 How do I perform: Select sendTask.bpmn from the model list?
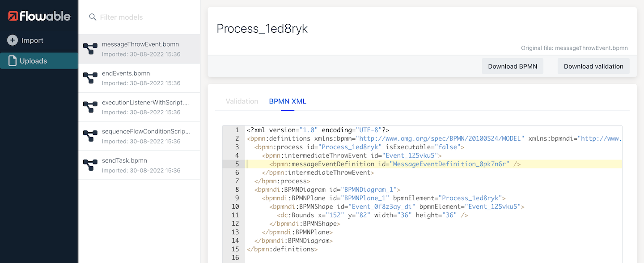(x=124, y=161)
